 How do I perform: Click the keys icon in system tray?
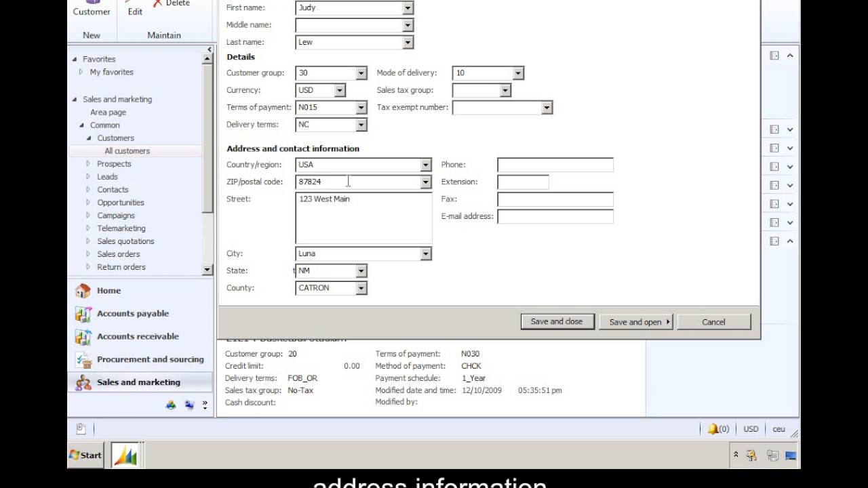tap(752, 455)
